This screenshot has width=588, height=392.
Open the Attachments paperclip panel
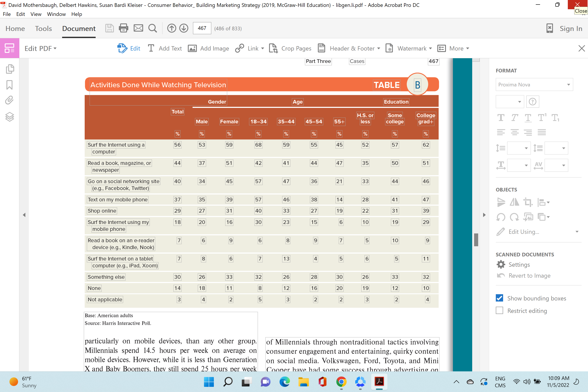[9, 100]
